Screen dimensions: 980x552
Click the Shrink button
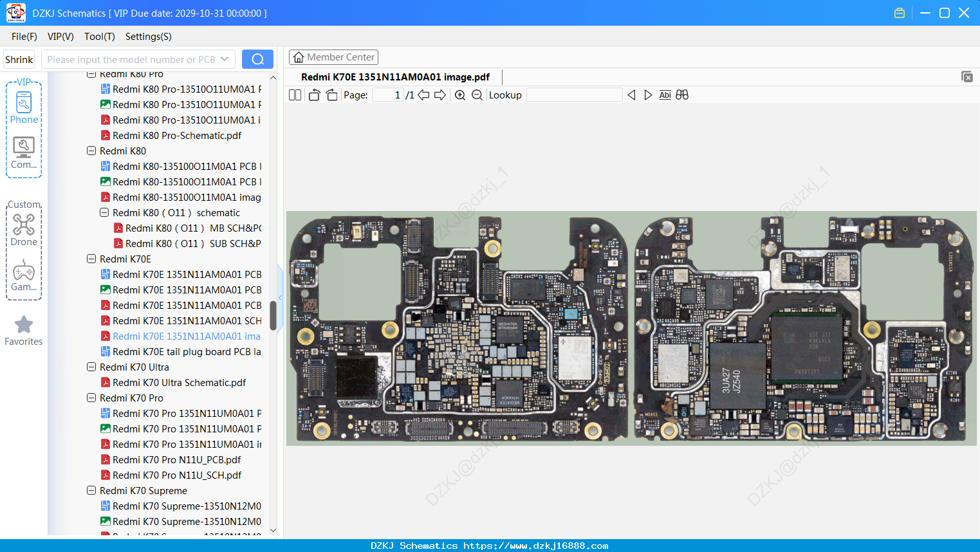pyautogui.click(x=19, y=59)
